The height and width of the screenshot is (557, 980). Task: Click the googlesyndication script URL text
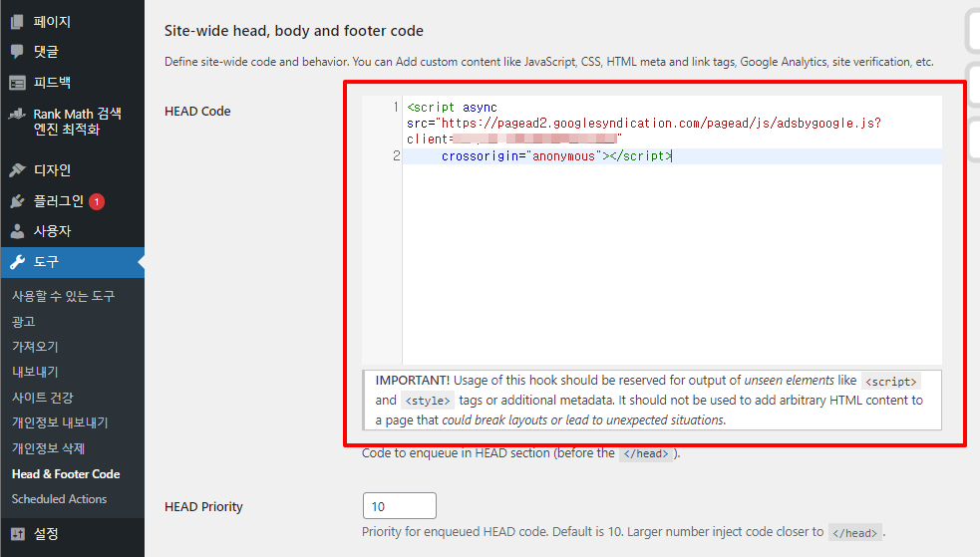(661, 123)
